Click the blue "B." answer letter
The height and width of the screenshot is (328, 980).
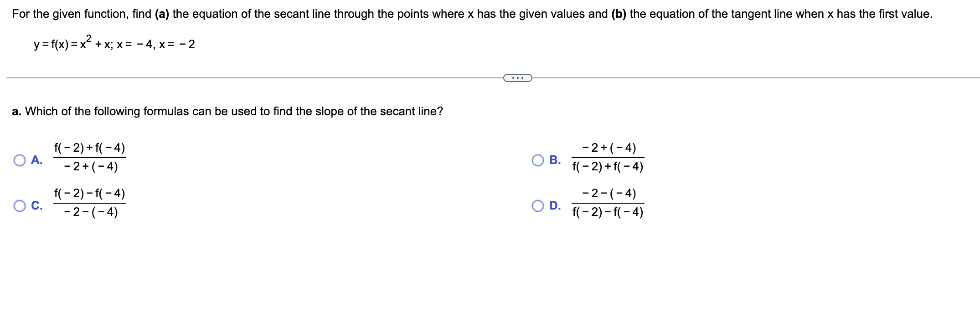point(555,160)
